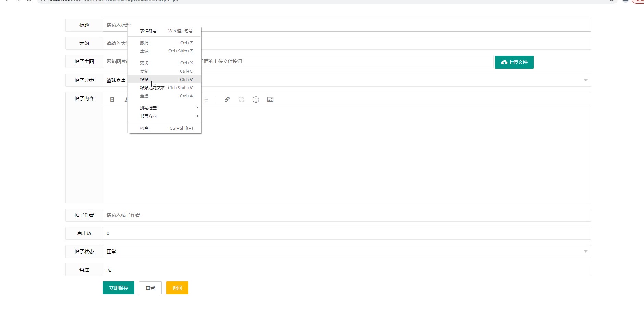Click the 帖子内容 label
The image size is (644, 317).
pyautogui.click(x=84, y=98)
